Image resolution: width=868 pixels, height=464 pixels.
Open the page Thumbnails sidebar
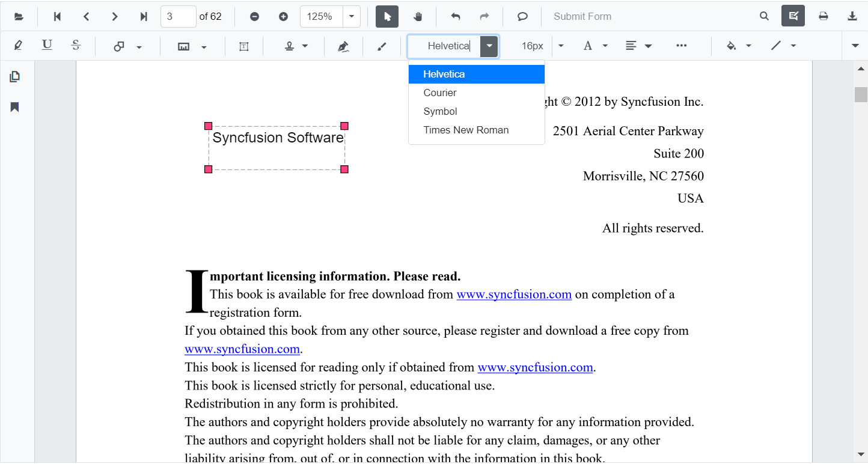click(14, 76)
